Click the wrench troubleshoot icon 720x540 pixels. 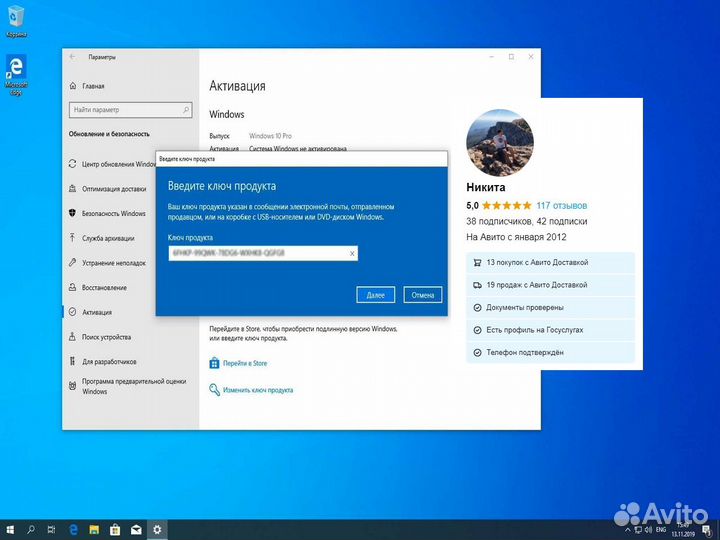(73, 263)
